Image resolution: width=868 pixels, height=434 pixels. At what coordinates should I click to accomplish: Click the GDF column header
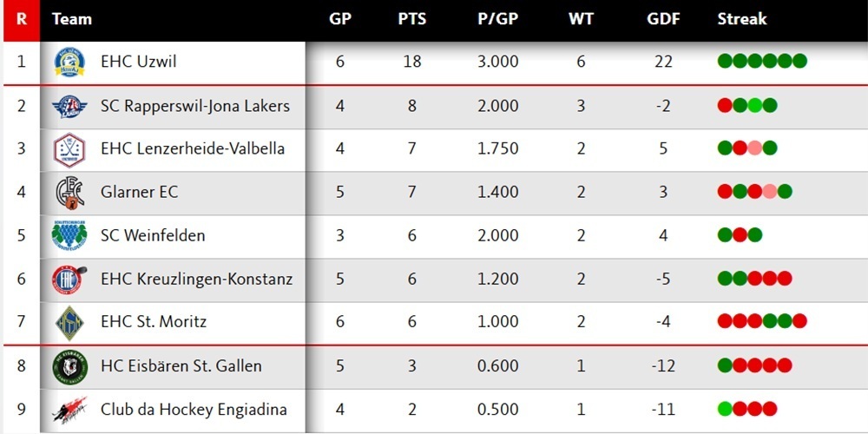pos(663,19)
